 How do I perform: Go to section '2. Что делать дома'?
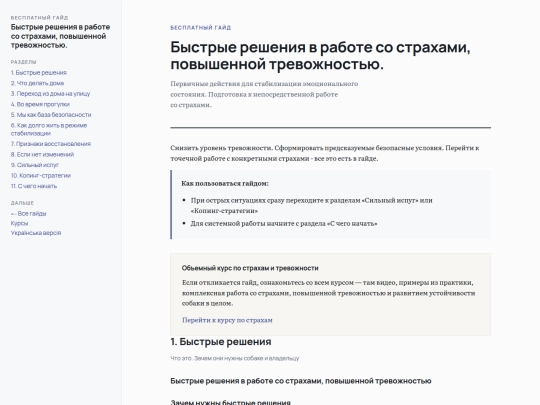[x=37, y=83]
